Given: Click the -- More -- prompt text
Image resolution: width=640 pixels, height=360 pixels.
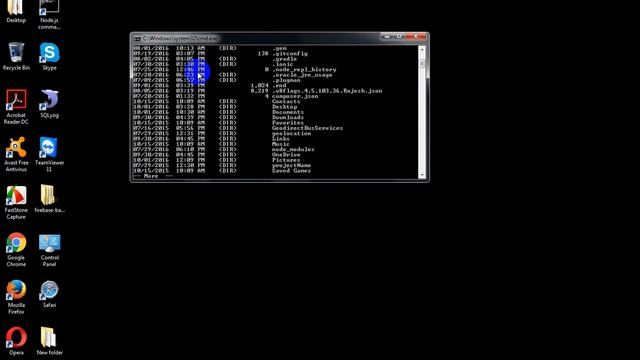Looking at the screenshot, I should pos(153,176).
